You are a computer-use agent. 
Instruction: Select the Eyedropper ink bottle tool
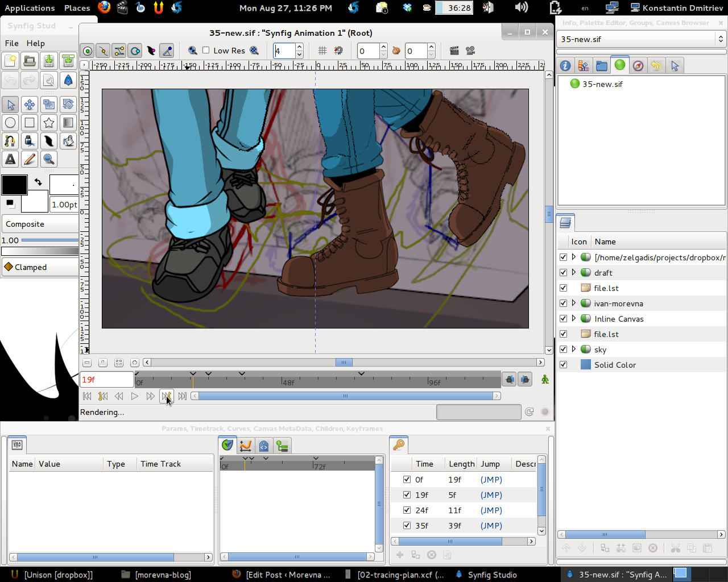click(x=30, y=140)
